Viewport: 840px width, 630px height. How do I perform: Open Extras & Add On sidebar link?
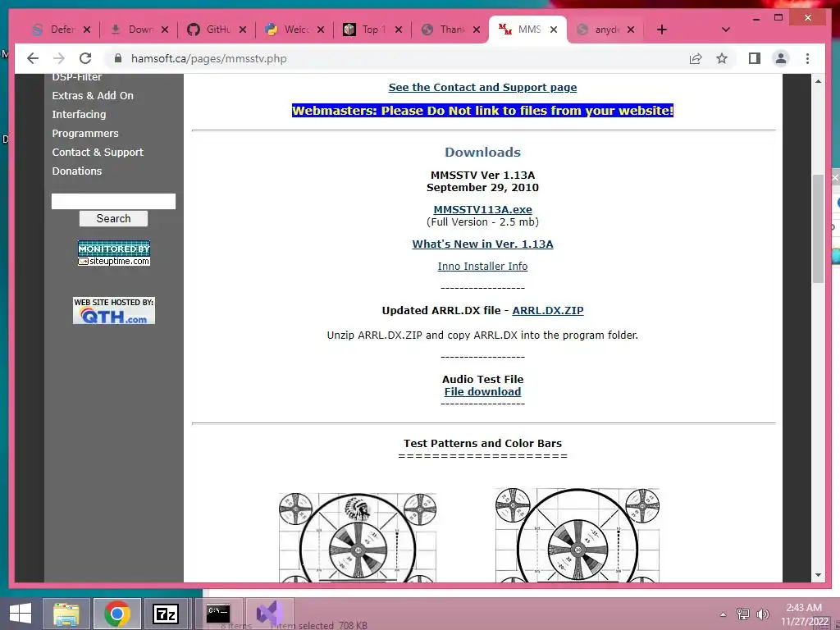click(93, 95)
